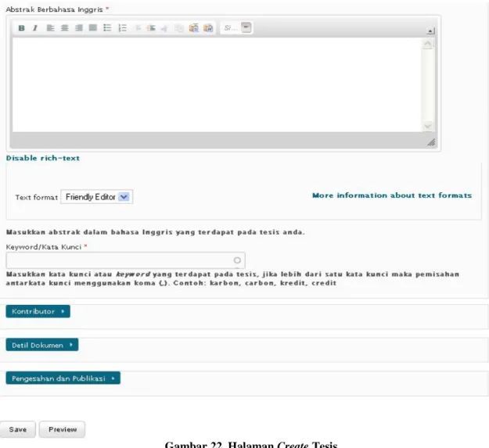Click the Keyword/Kata Kunci label
The width and height of the screenshot is (489, 448).
click(x=44, y=247)
